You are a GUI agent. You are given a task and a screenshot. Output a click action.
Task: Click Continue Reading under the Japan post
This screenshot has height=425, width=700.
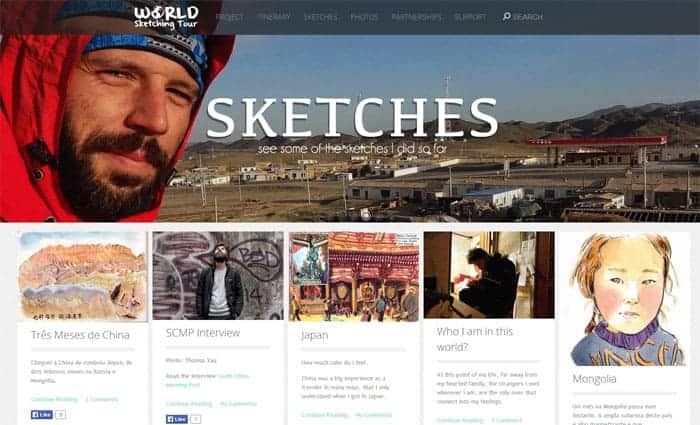click(x=325, y=415)
